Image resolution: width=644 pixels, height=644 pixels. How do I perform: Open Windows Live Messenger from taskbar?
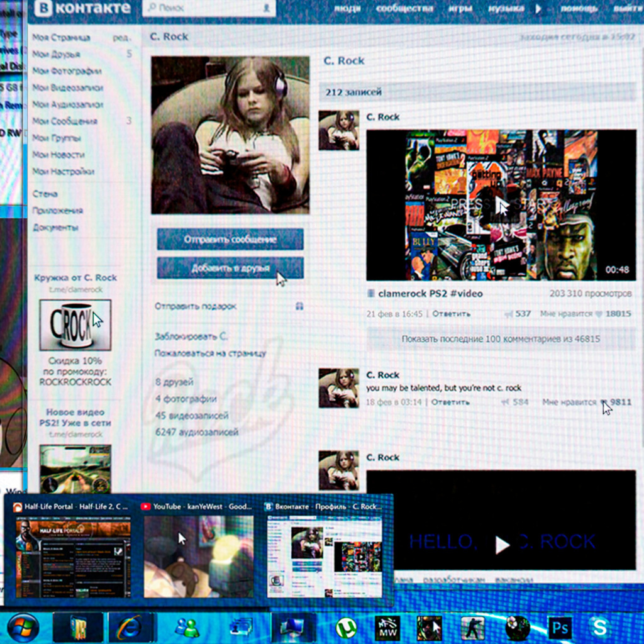tap(187, 628)
